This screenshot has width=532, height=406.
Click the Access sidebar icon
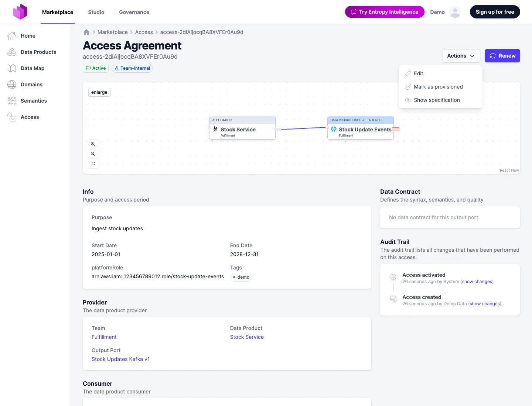pyautogui.click(x=12, y=117)
